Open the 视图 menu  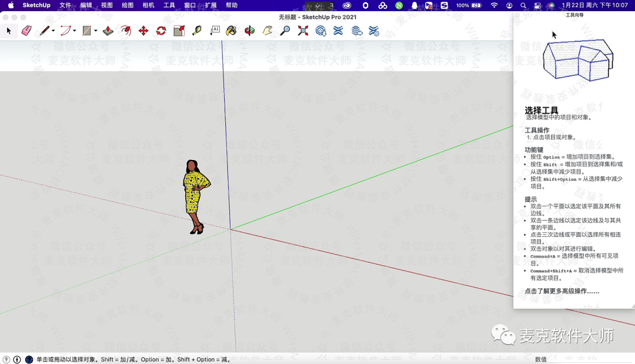(x=106, y=5)
